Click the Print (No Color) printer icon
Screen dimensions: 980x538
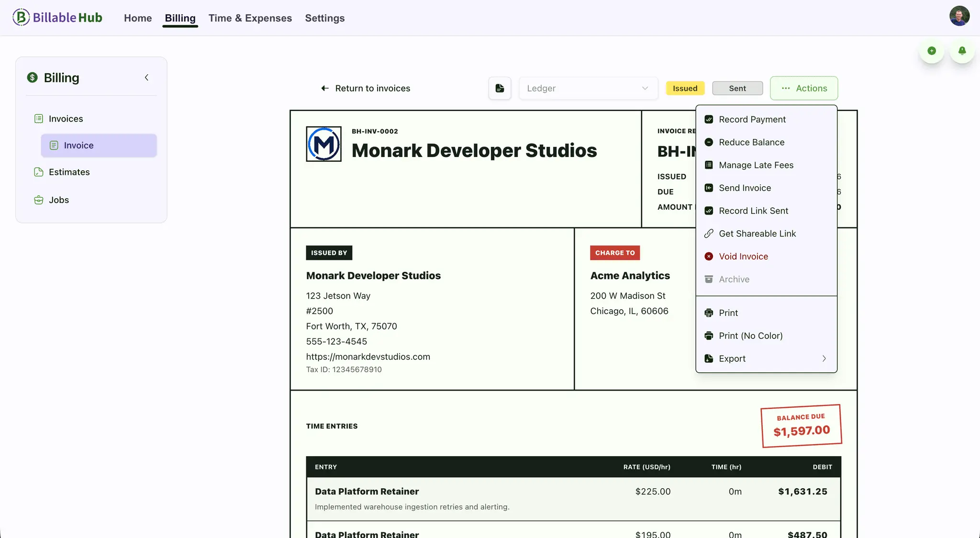[709, 336]
